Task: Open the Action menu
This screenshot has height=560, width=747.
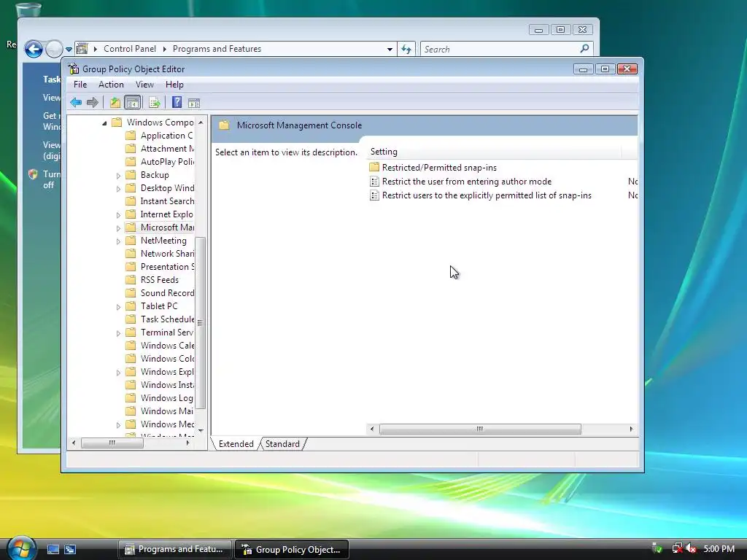Action: coord(111,85)
